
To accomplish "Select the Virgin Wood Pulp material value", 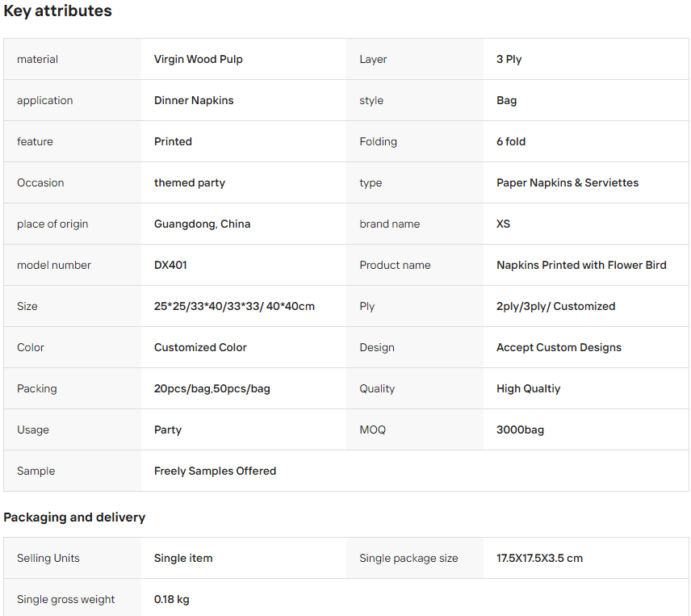I will (x=199, y=59).
